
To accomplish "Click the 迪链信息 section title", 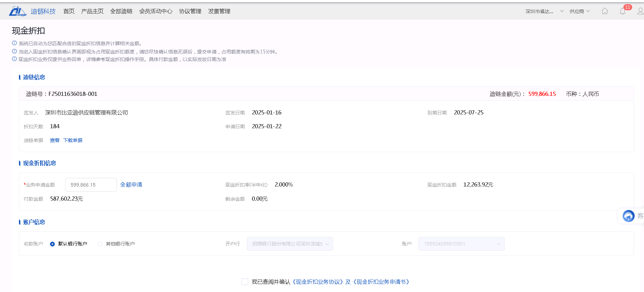I will (34, 77).
